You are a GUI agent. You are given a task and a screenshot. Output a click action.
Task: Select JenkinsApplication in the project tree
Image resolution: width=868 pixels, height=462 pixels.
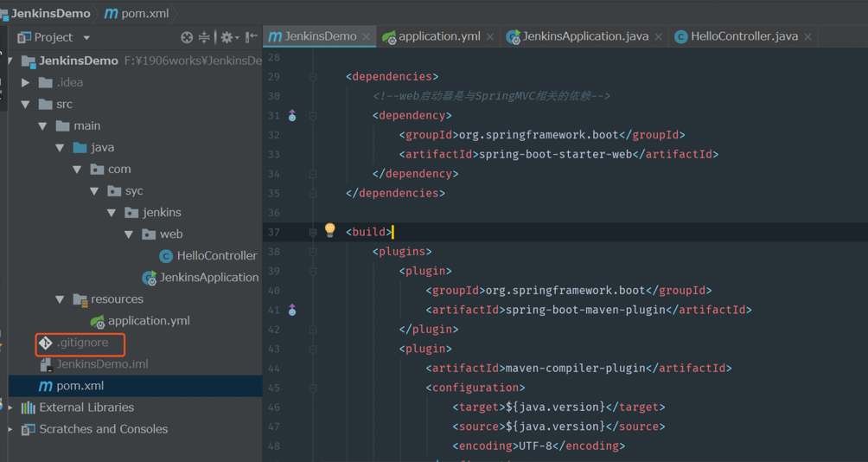point(209,278)
